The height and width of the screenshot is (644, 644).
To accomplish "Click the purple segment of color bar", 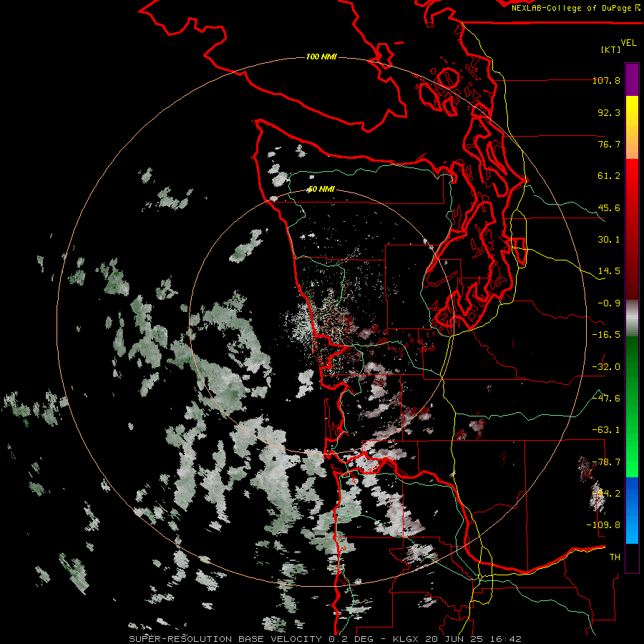I will 632,79.
